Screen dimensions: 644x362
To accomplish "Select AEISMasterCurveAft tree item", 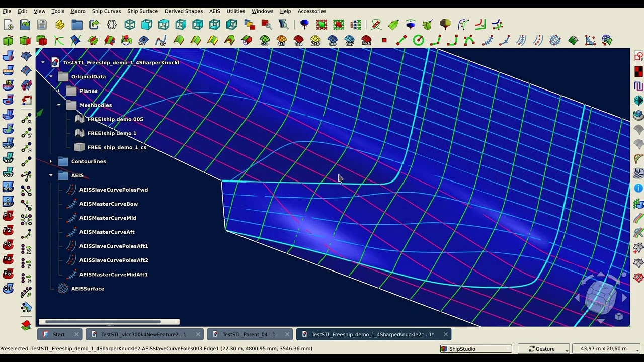I will tap(107, 232).
